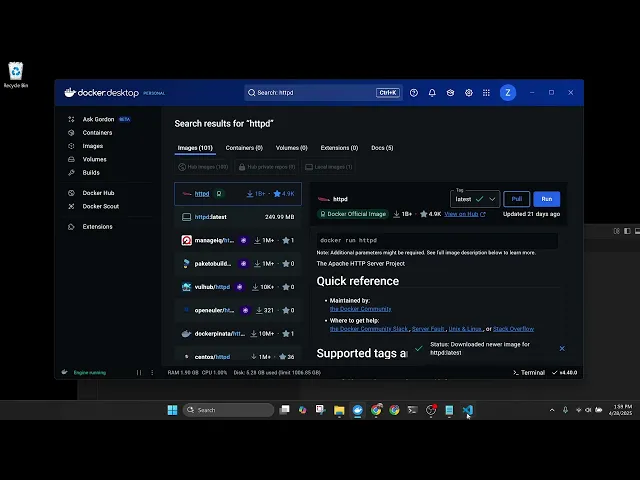The image size is (640, 480).
Task: Select the dockerpinata httpd result
Action: pos(238,333)
